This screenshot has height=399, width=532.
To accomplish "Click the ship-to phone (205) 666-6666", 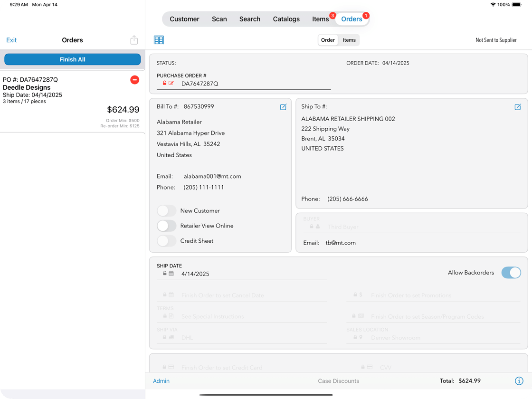I will (x=347, y=199).
